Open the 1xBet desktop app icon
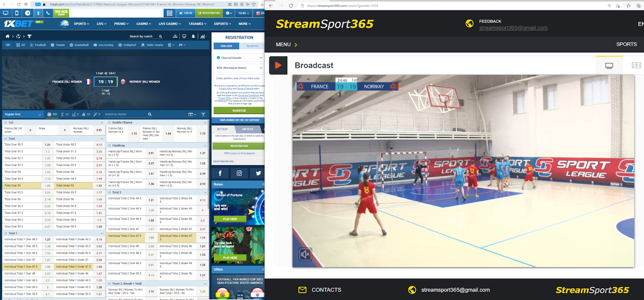The image size is (644, 300). click(6, 13)
